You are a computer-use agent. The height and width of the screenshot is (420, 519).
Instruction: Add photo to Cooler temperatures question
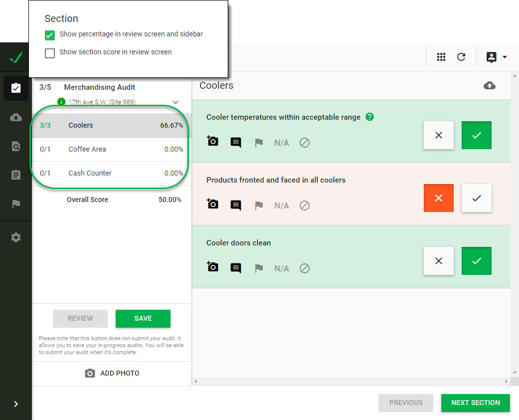click(x=212, y=141)
